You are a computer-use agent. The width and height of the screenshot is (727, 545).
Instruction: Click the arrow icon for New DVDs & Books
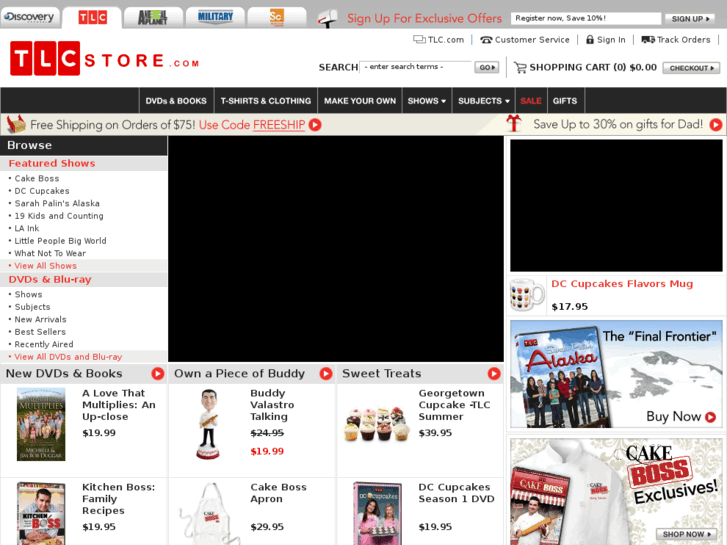tap(158, 374)
